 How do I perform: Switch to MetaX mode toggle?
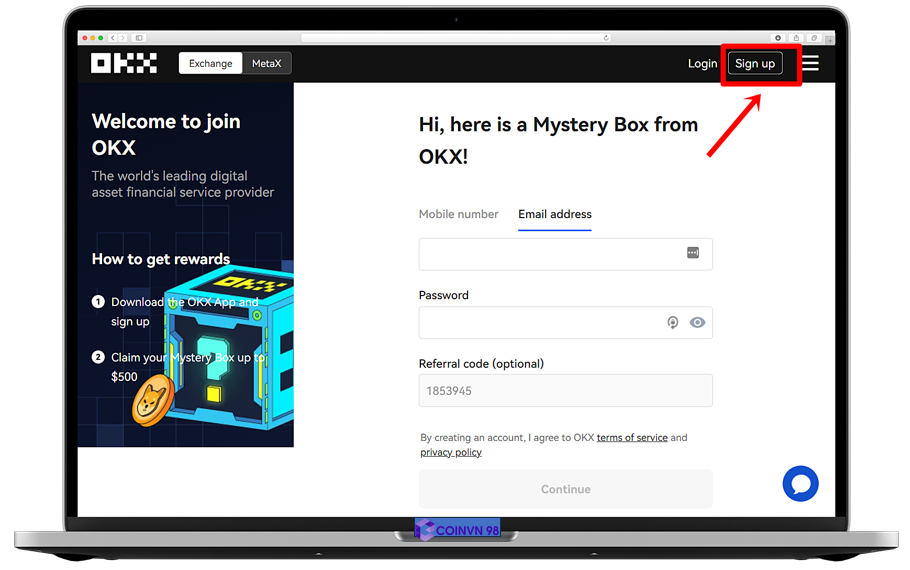tap(266, 63)
